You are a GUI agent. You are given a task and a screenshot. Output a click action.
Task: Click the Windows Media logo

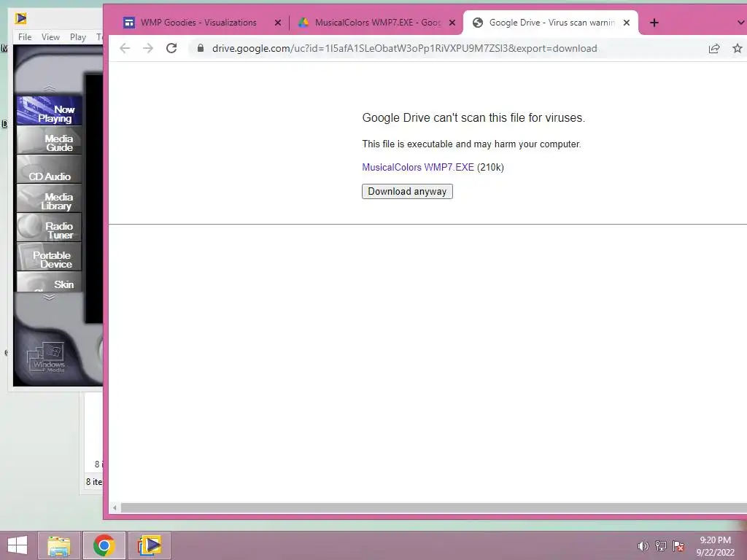46,357
